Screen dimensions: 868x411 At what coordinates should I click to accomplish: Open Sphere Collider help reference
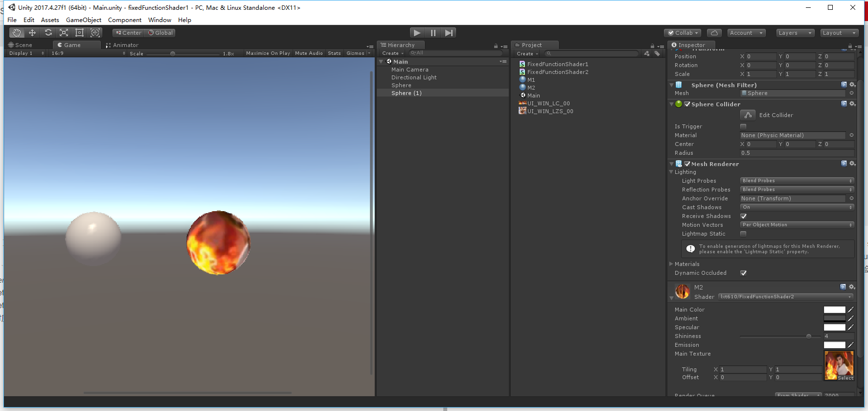tap(844, 104)
